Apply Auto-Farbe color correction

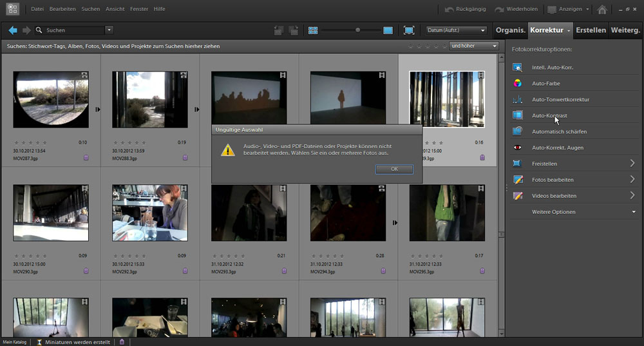(x=545, y=83)
